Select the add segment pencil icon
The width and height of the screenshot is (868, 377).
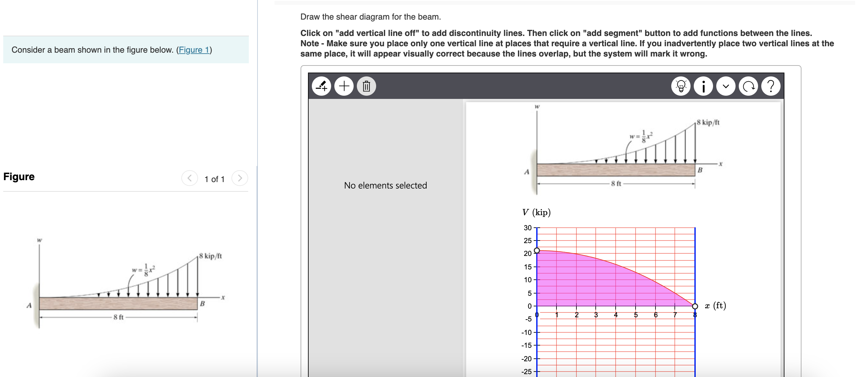[x=321, y=86]
